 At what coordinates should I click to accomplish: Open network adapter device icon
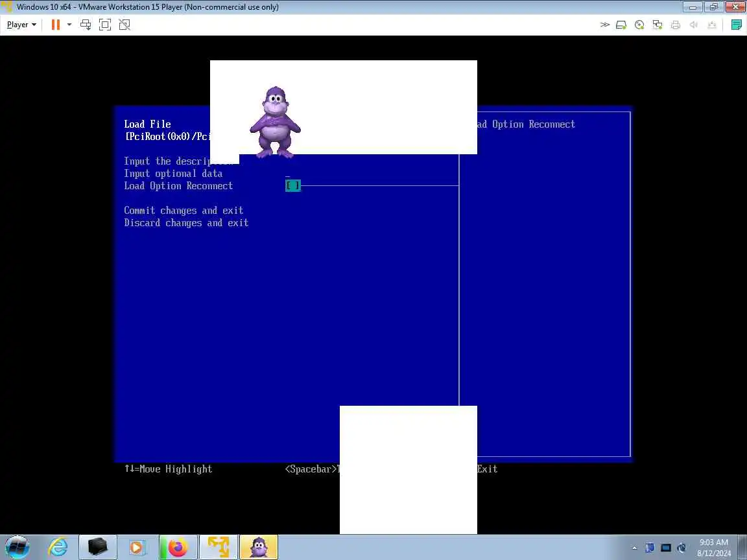click(658, 25)
